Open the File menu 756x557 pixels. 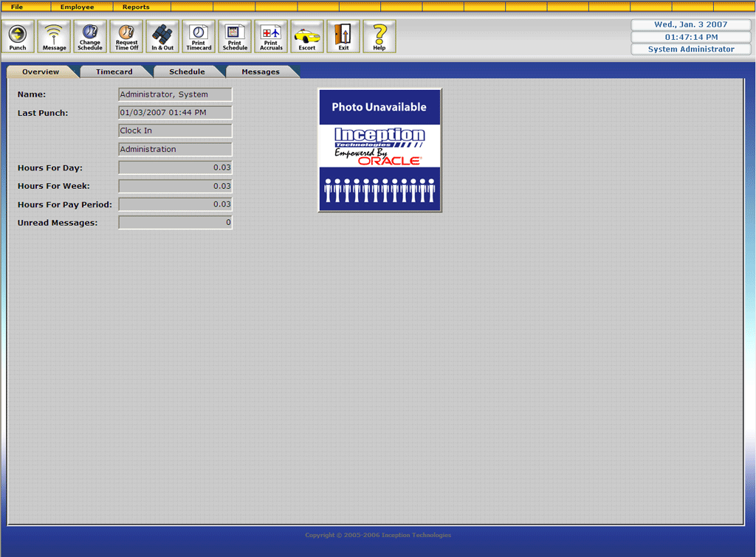(17, 7)
